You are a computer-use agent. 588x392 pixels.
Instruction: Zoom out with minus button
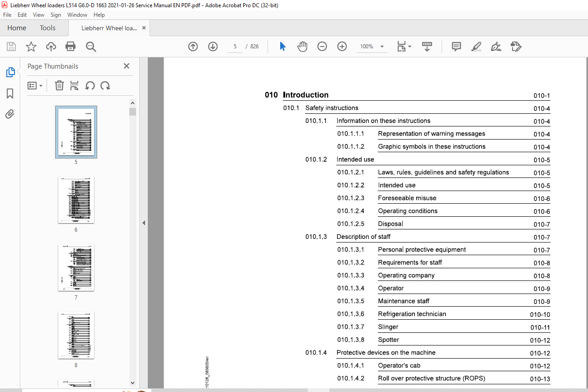[x=322, y=47]
